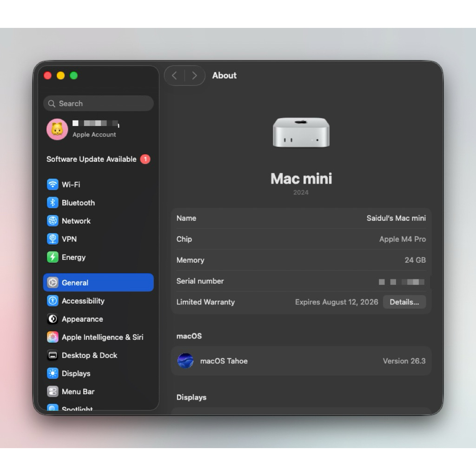This screenshot has height=476, width=476.
Task: Open Wi-Fi settings icon
Action: point(53,184)
